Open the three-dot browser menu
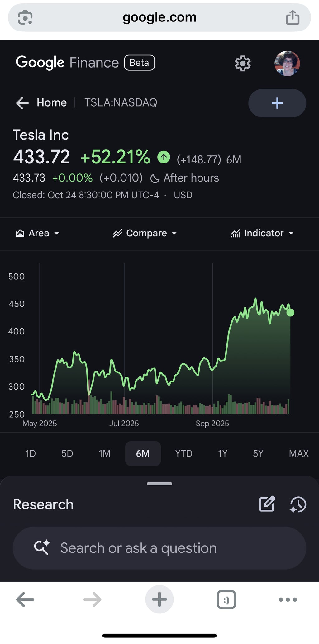 288,599
